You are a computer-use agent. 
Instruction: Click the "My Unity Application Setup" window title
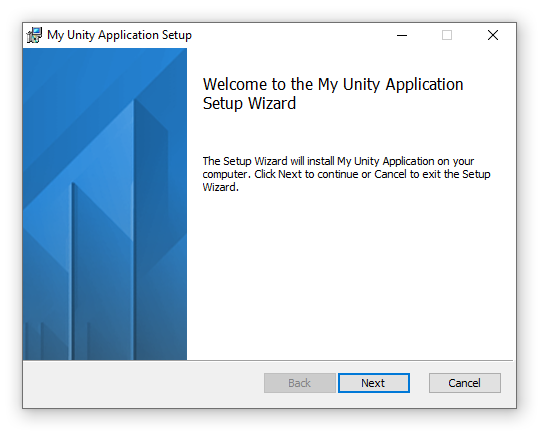click(x=119, y=35)
